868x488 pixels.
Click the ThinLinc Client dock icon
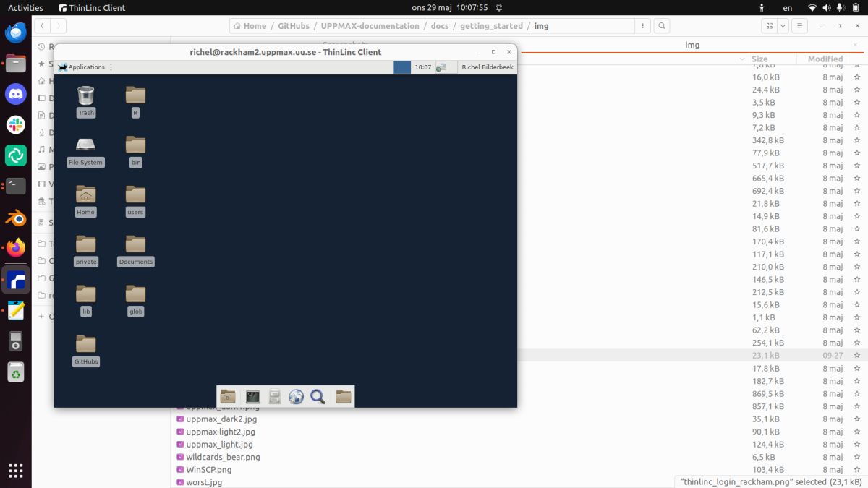click(16, 279)
